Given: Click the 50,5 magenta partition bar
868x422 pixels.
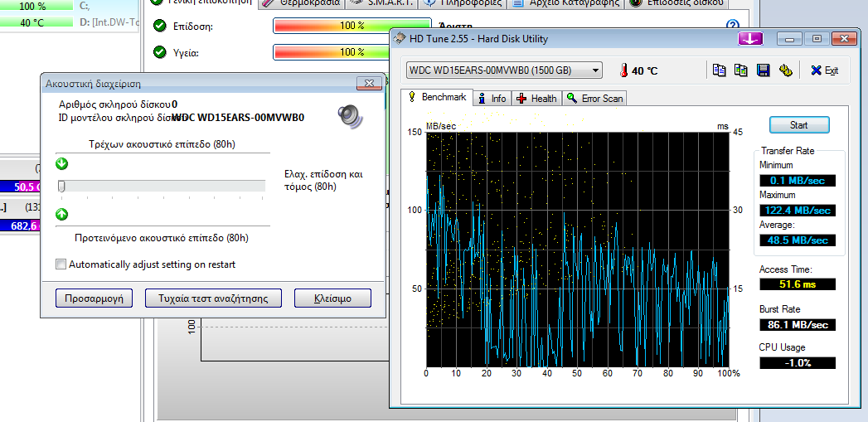Looking at the screenshot, I should pyautogui.click(x=20, y=187).
